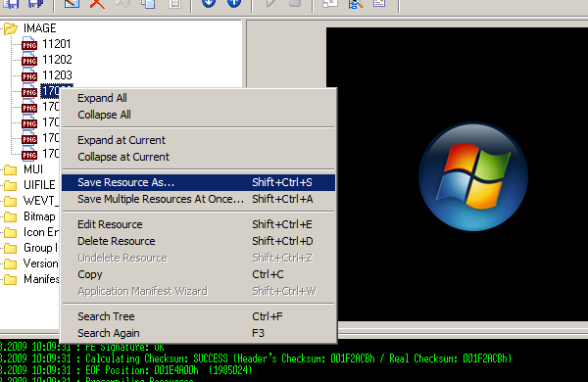
Task: Open the WEVT_ folder in tree
Action: 41,201
